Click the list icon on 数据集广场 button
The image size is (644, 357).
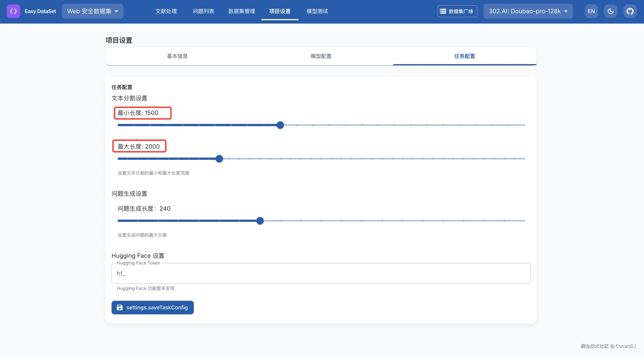click(x=443, y=11)
